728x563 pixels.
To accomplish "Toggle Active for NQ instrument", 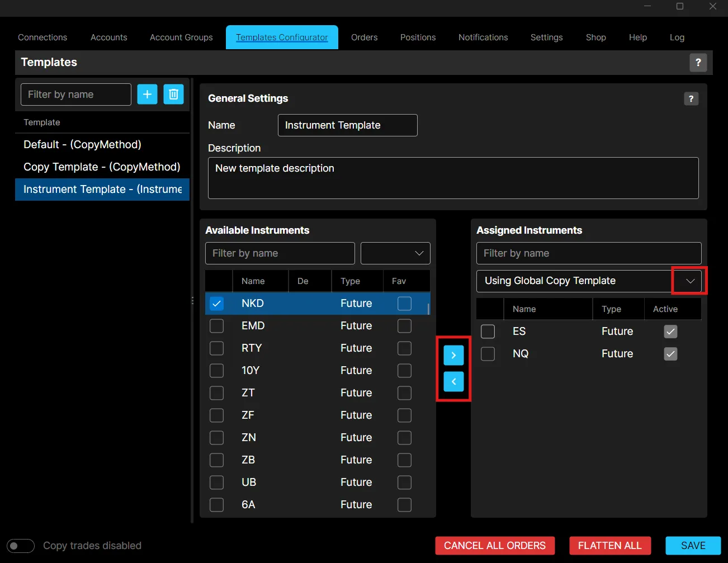I will [670, 354].
